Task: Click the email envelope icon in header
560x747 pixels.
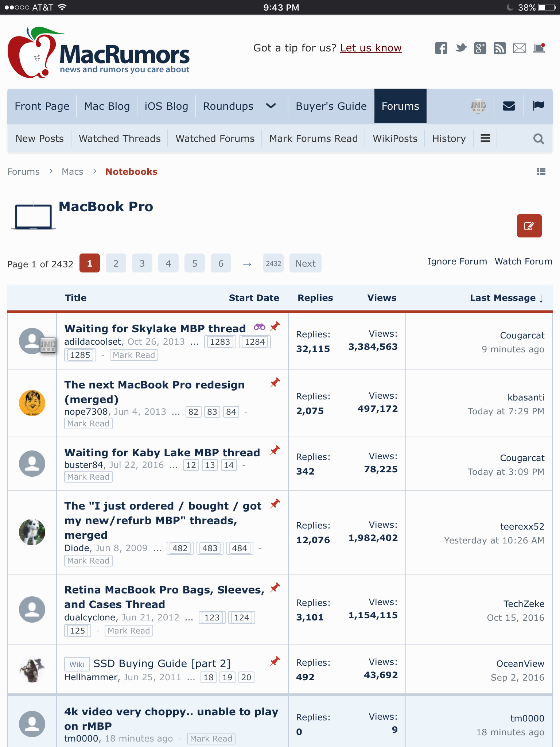Action: pos(520,48)
